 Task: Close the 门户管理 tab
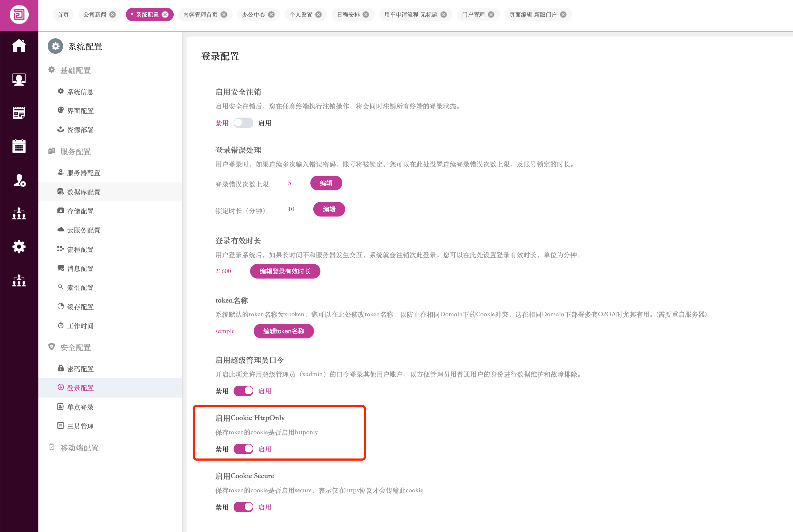(491, 15)
